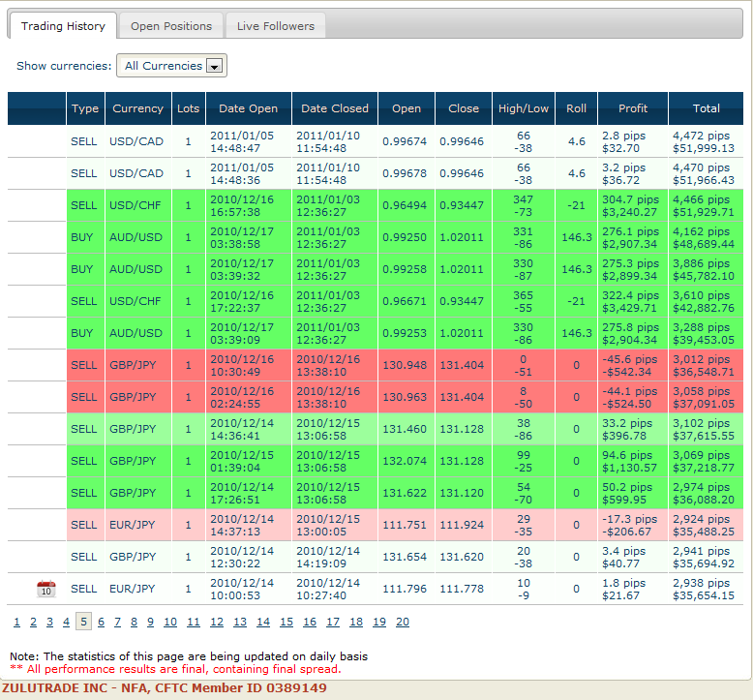This screenshot has height=700, width=753.
Task: Click open price 131.654 cell
Action: [405, 557]
